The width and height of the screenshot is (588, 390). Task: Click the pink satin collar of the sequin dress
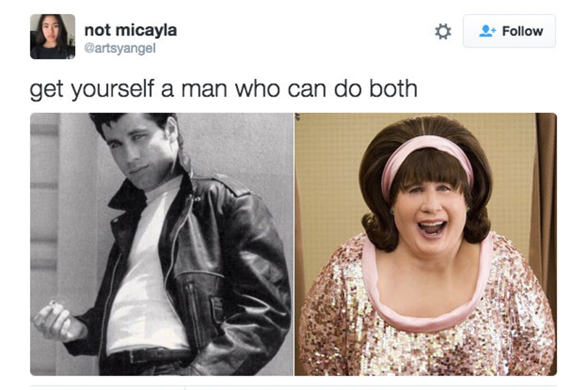426,301
